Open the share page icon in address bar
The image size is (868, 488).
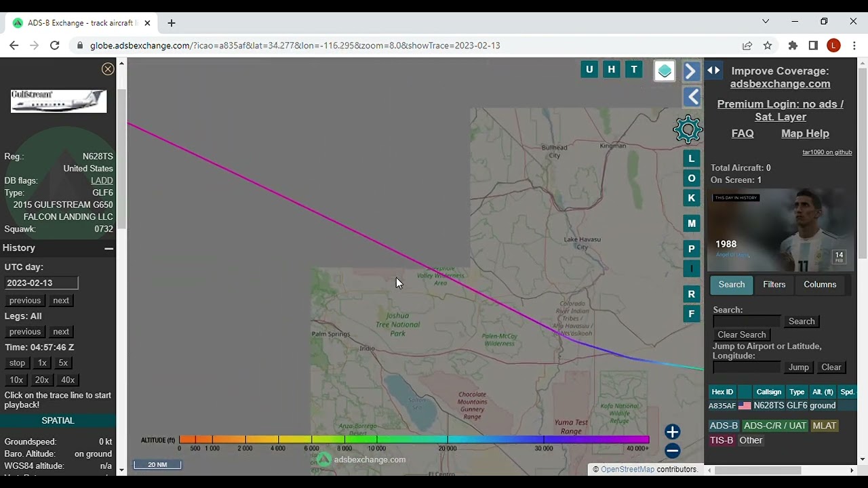coord(747,45)
